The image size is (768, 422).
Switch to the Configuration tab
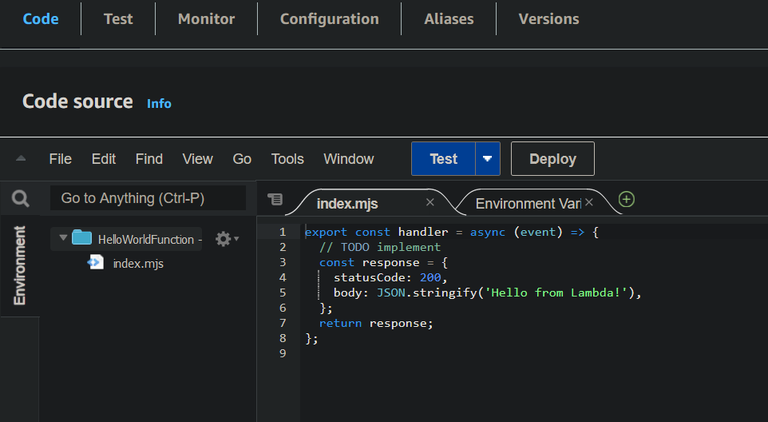pyautogui.click(x=329, y=19)
